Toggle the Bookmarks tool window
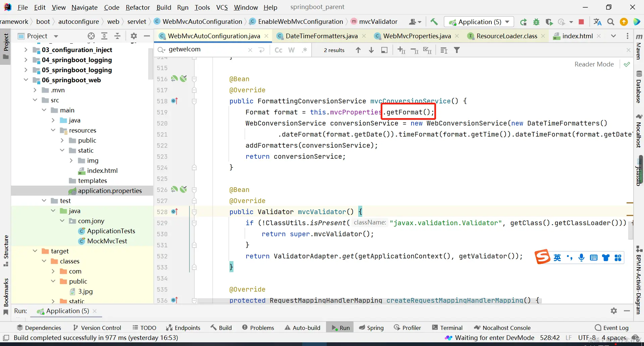This screenshot has width=644, height=346. click(x=6, y=297)
